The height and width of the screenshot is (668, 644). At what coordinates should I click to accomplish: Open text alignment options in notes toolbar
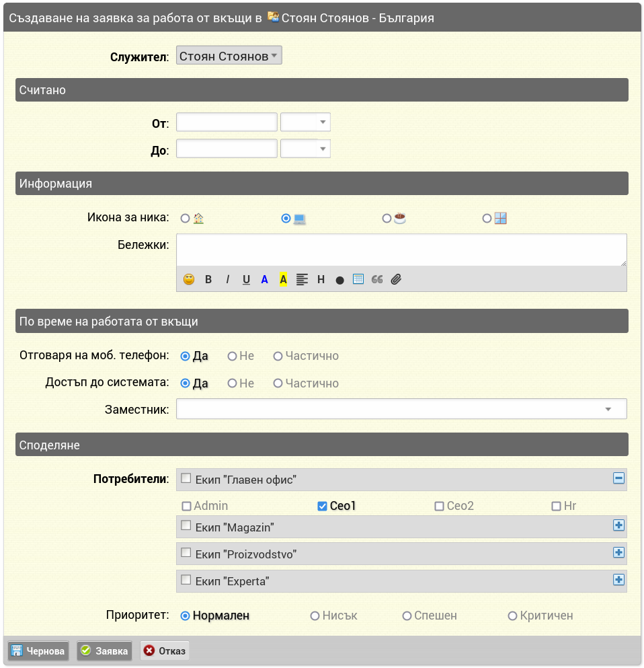pos(302,279)
